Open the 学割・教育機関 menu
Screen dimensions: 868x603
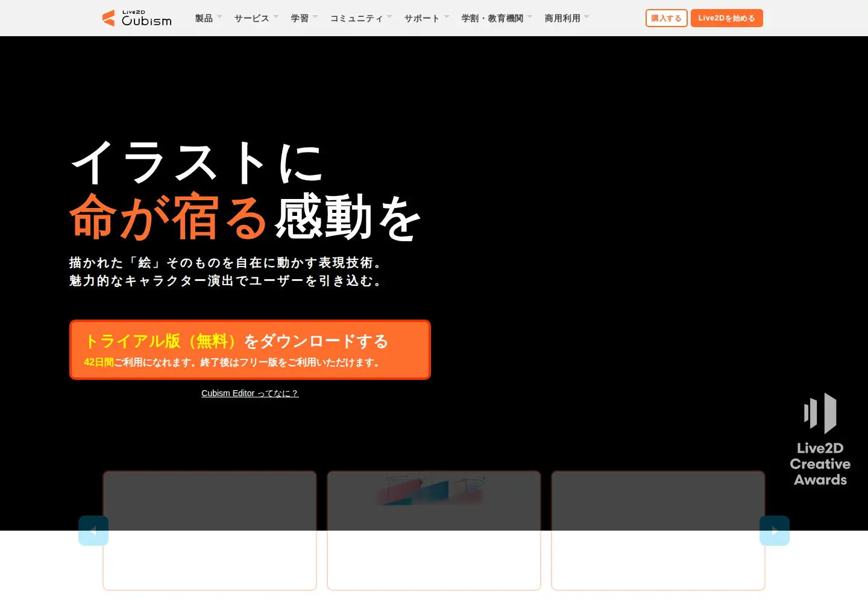(x=497, y=18)
